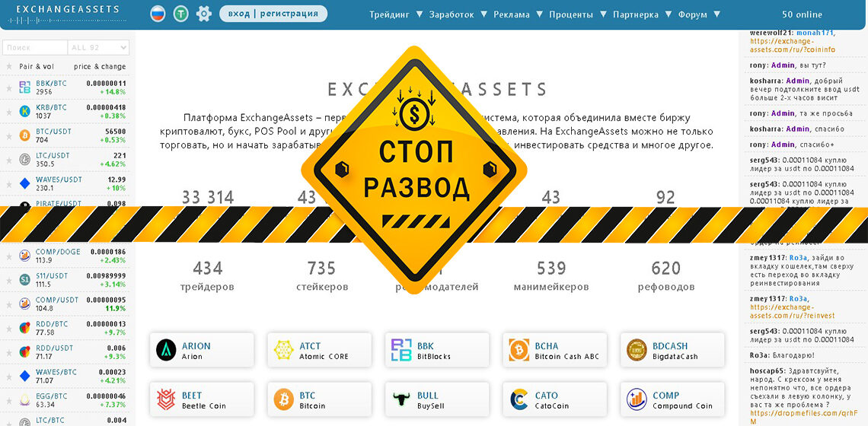This screenshot has width=868, height=426.
Task: Click the RDD/BTC coin icon
Action: point(25,328)
